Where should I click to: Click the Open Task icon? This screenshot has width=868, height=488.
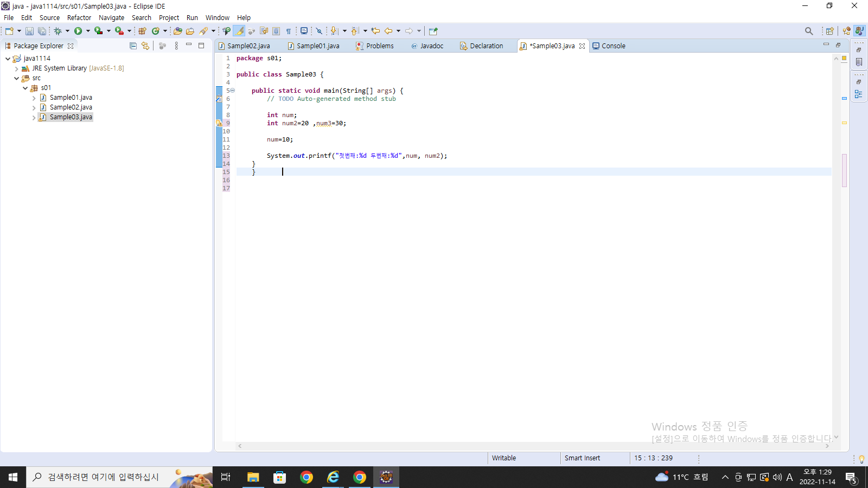[190, 31]
